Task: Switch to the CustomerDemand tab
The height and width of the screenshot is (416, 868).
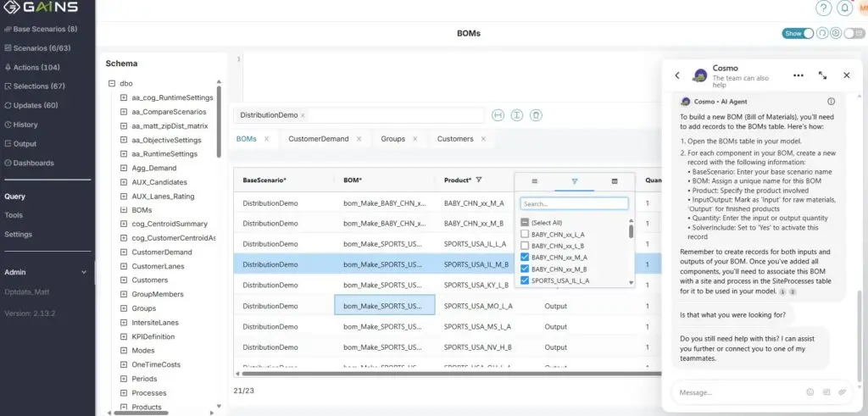Action: point(318,139)
